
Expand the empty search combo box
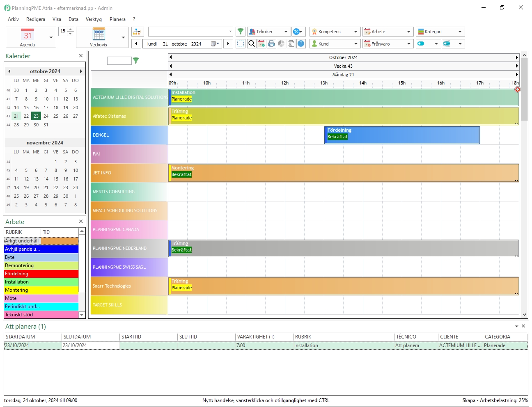[x=230, y=32]
